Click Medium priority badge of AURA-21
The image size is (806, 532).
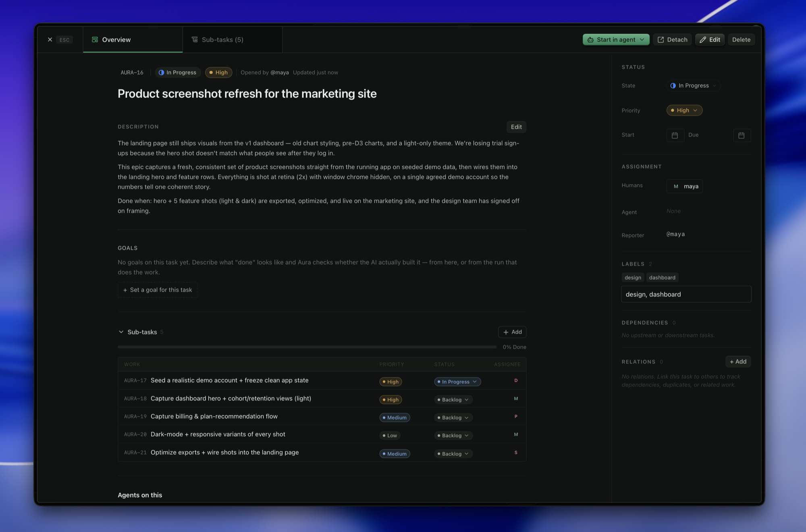(395, 454)
